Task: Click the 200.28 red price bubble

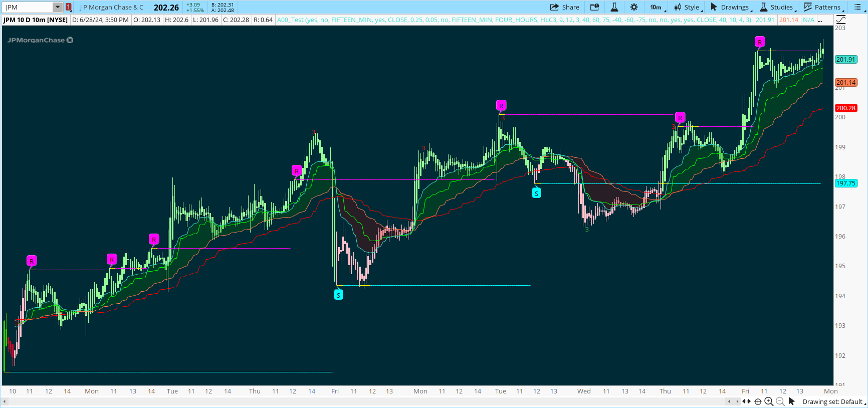Action: [x=846, y=108]
